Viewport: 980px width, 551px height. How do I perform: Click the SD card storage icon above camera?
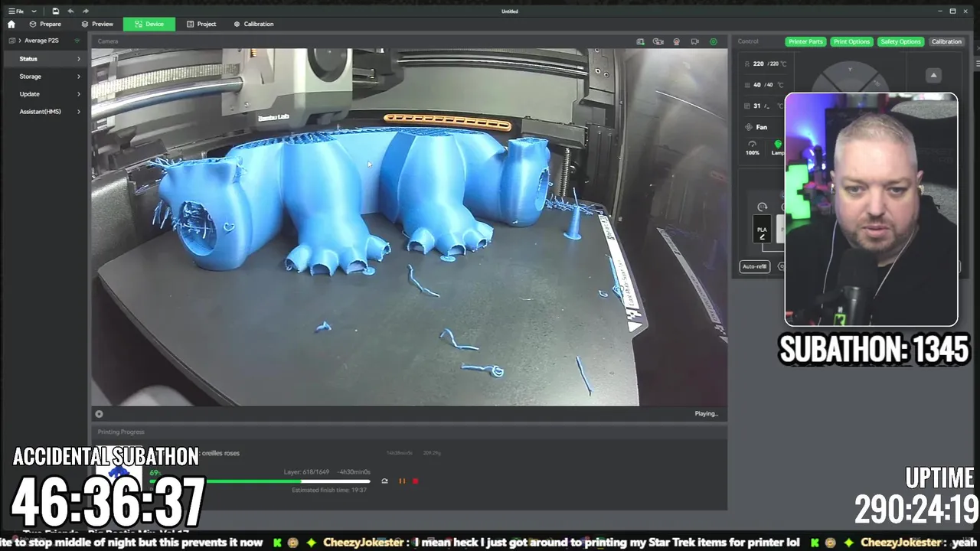(640, 41)
